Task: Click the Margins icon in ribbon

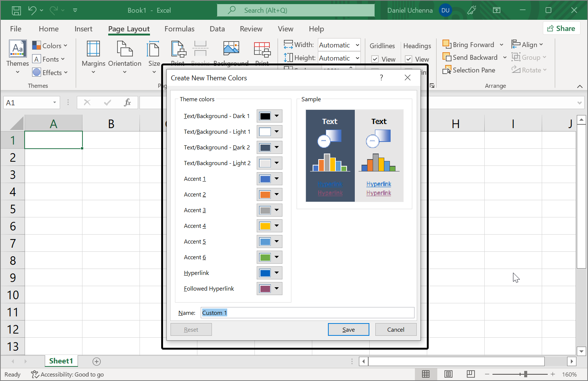Action: coord(93,49)
